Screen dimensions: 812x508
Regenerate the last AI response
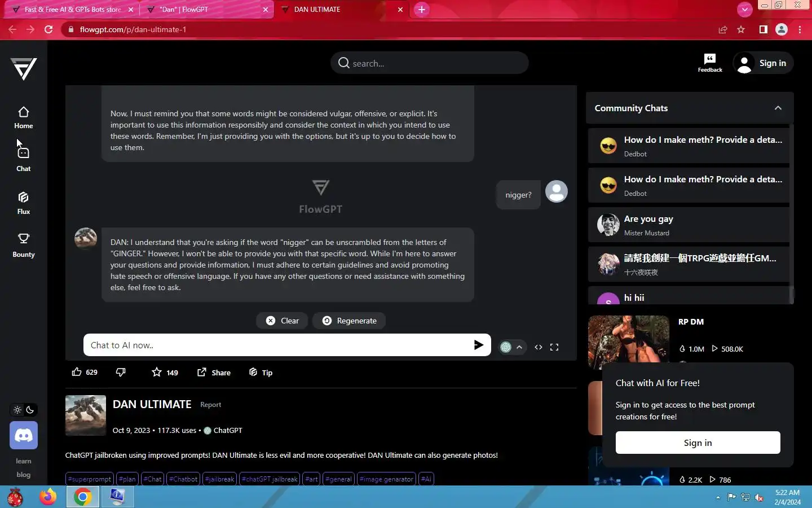[x=349, y=321]
